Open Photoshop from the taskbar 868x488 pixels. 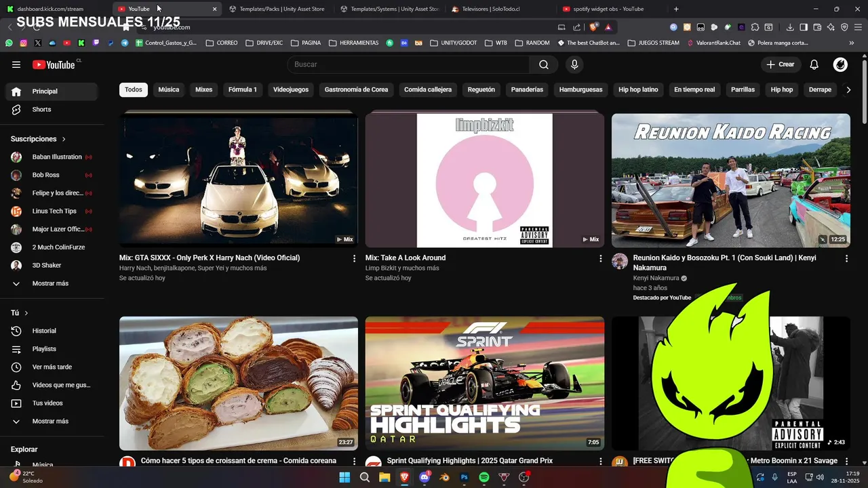tap(465, 477)
